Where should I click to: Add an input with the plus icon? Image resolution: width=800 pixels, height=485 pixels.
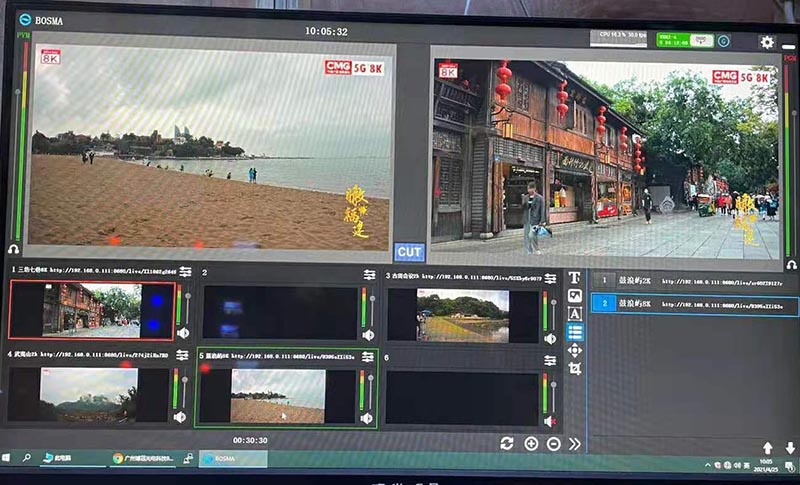pyautogui.click(x=531, y=444)
